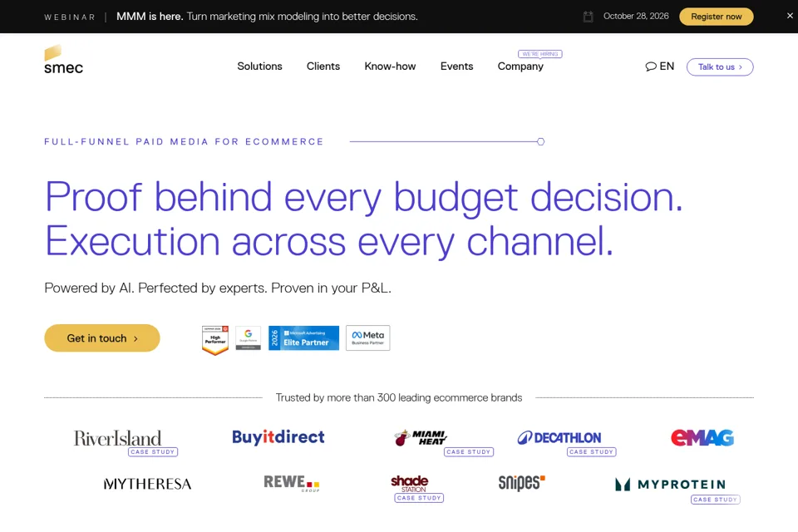Open the Solutions menu
This screenshot has height=532, width=798.
coord(259,66)
